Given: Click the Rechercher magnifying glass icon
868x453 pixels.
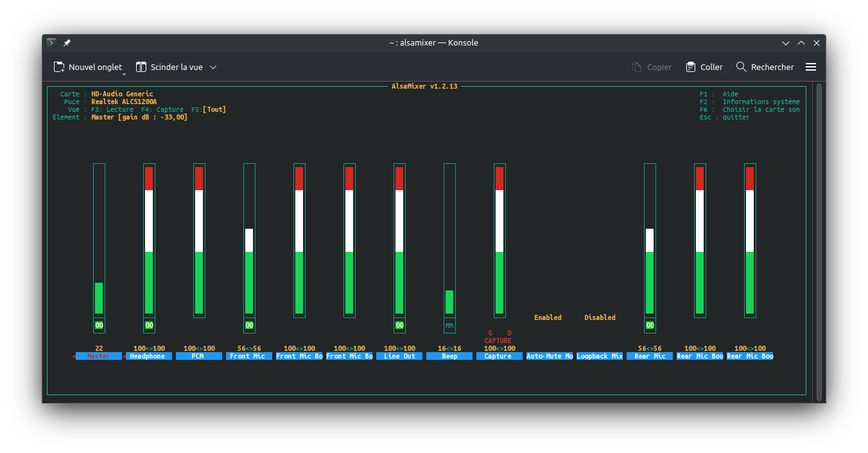Looking at the screenshot, I should coord(742,67).
